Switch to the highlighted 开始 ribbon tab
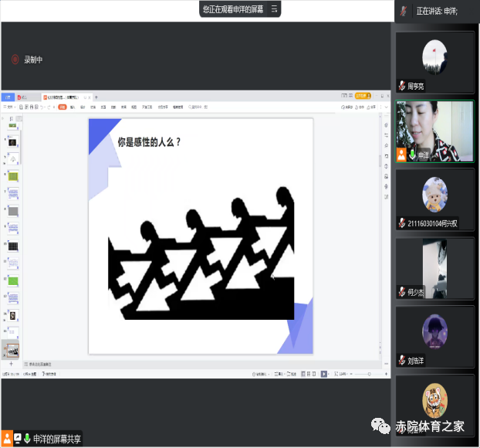Viewport: 480px width, 448px height. click(62, 107)
